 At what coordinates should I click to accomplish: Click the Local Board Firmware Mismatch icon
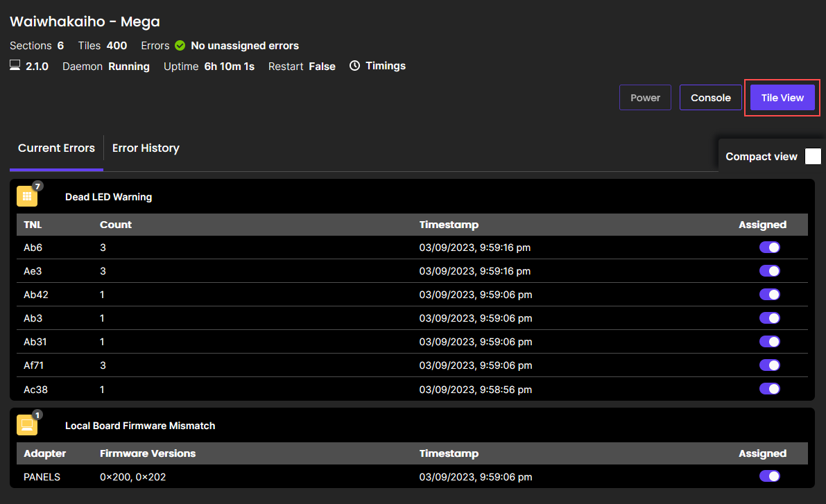(x=27, y=426)
